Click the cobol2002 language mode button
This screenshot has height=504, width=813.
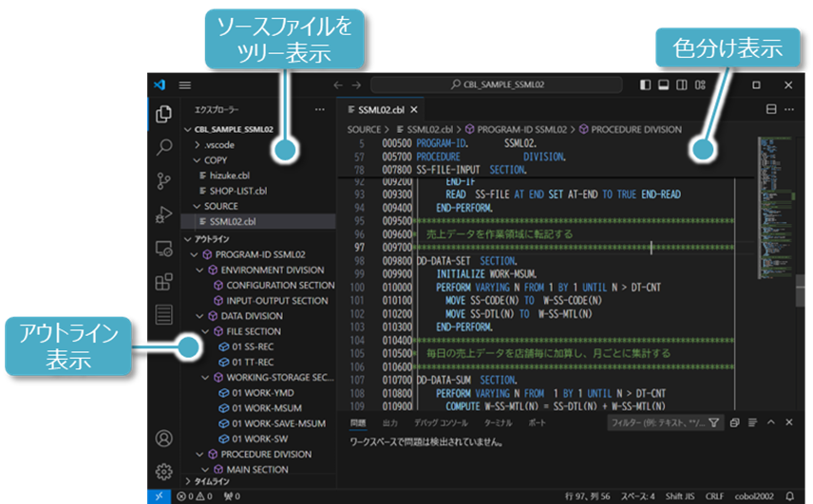754,496
